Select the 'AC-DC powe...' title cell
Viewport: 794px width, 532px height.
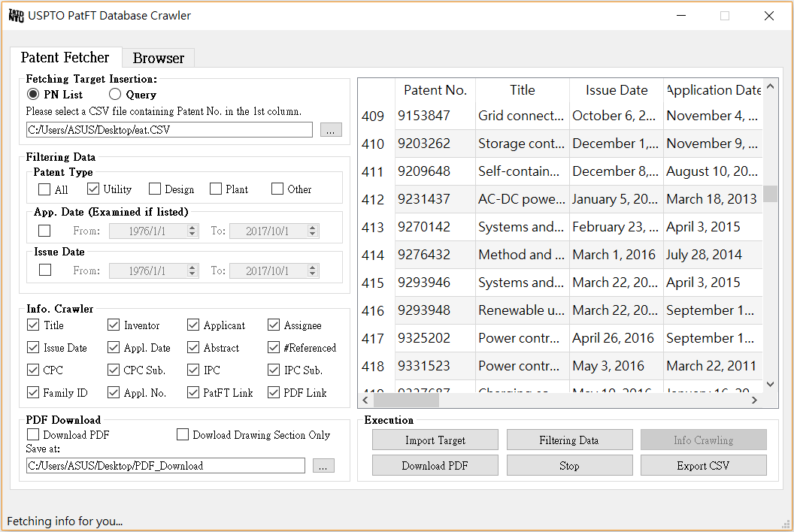click(x=523, y=199)
